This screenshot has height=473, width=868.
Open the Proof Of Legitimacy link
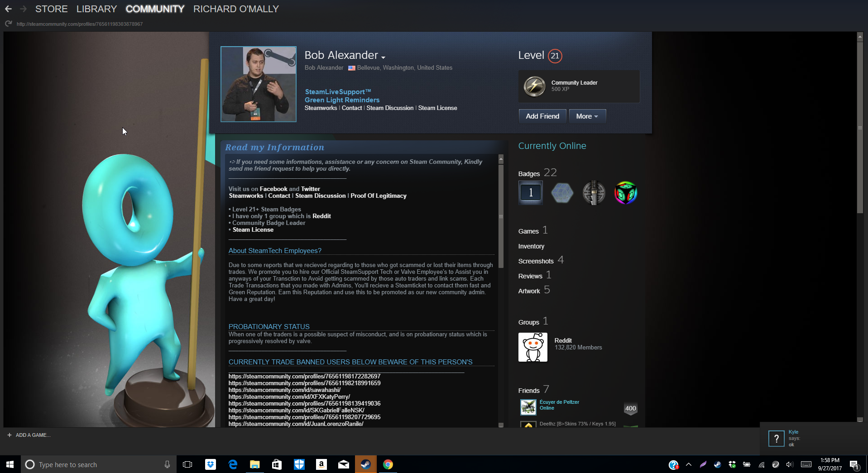tap(378, 196)
